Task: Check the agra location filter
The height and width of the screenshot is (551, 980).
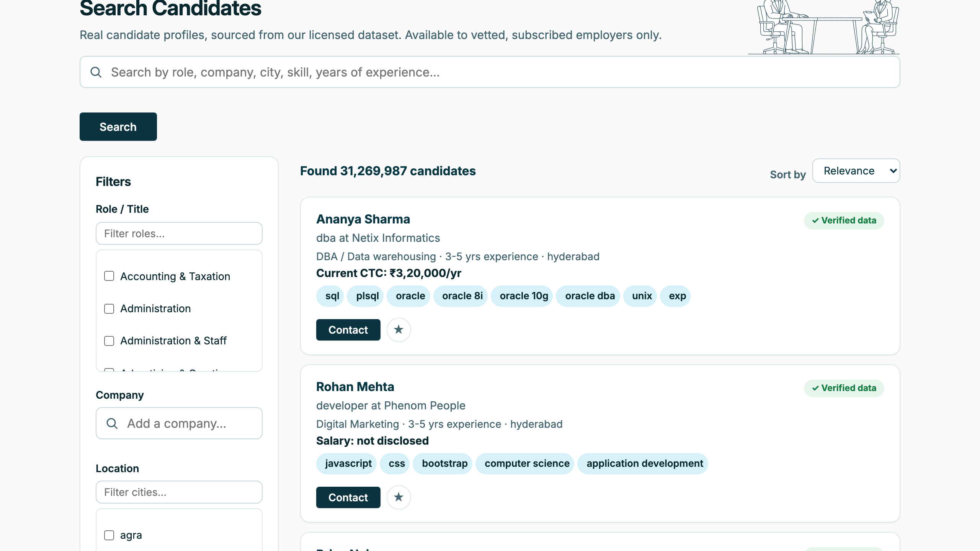Action: point(109,535)
